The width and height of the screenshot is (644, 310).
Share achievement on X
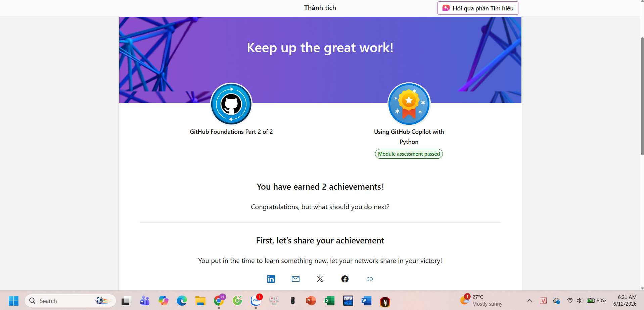coord(320,279)
